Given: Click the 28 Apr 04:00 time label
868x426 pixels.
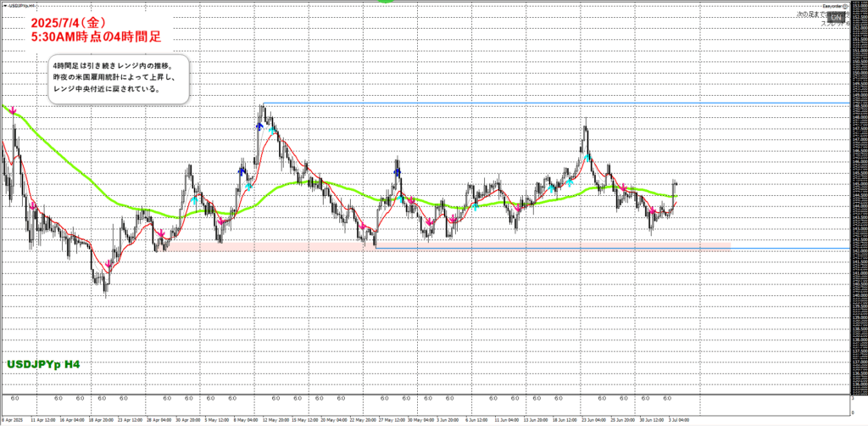Looking at the screenshot, I should pyautogui.click(x=159, y=420).
